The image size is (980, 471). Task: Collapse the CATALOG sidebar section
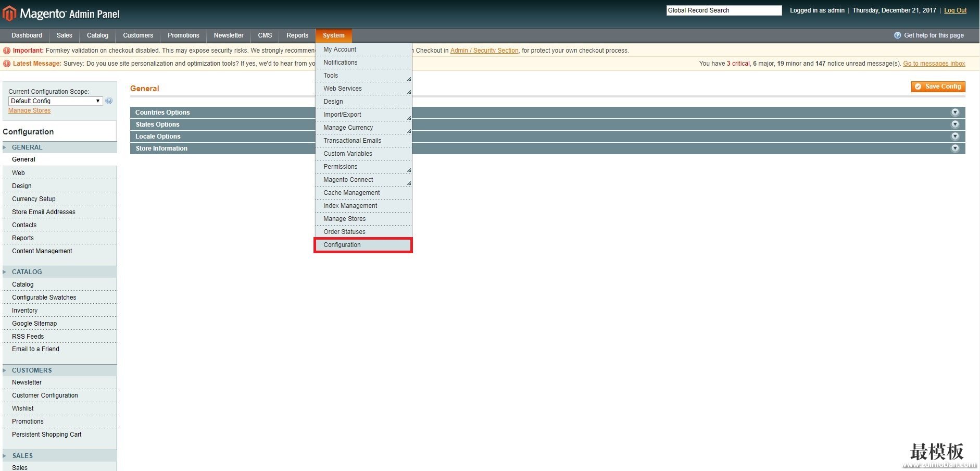tap(27, 272)
